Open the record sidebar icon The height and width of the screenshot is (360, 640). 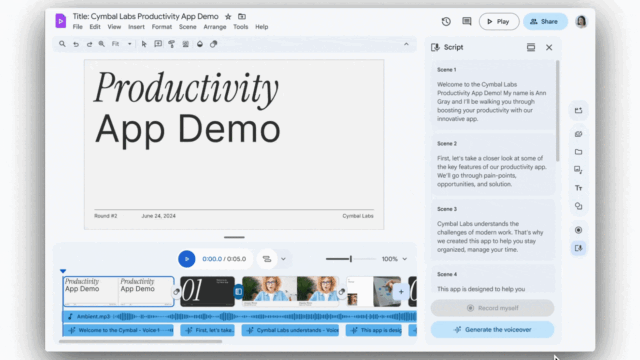click(578, 230)
